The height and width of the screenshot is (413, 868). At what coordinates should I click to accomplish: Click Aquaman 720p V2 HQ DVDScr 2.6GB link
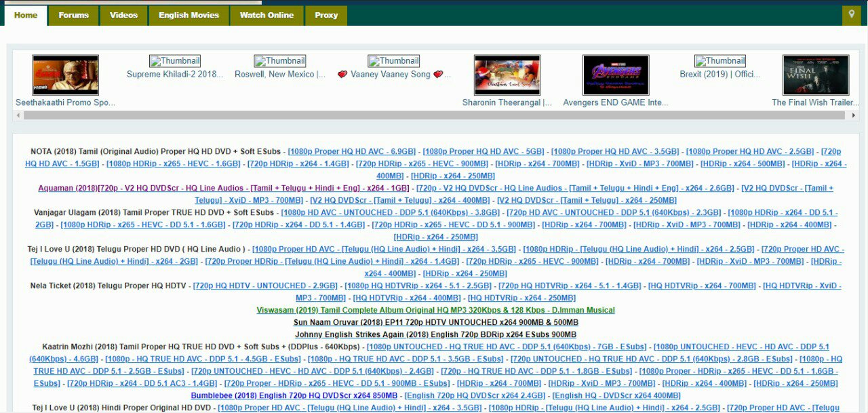click(575, 189)
